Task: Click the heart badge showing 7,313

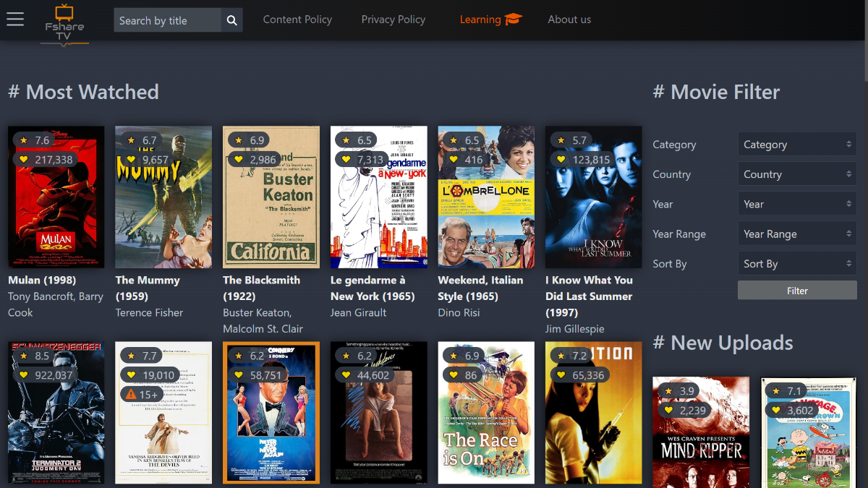Action: pos(362,160)
